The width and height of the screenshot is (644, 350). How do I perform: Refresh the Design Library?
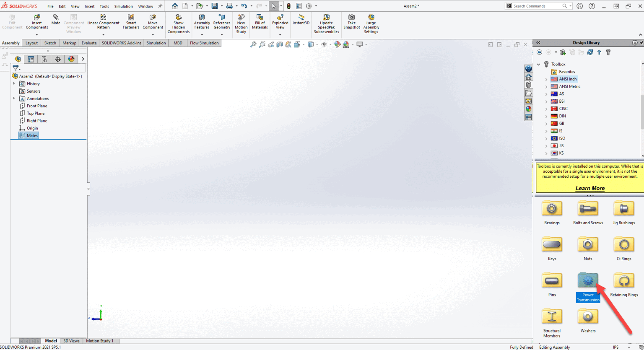pyautogui.click(x=590, y=52)
